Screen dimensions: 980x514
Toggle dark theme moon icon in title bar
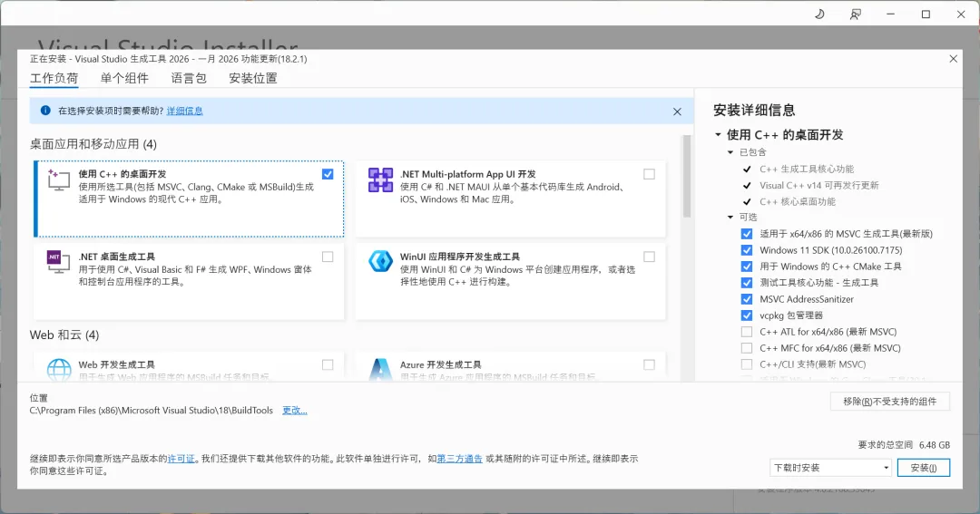pyautogui.click(x=819, y=14)
